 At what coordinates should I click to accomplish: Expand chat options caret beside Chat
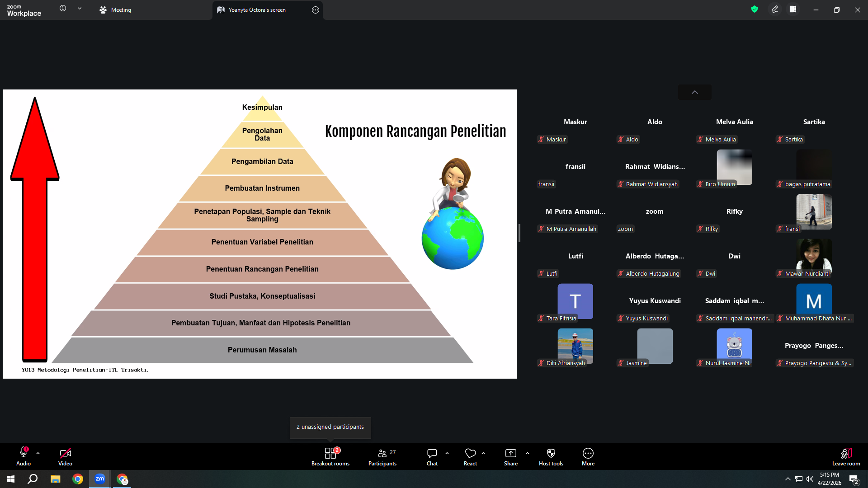(447, 453)
